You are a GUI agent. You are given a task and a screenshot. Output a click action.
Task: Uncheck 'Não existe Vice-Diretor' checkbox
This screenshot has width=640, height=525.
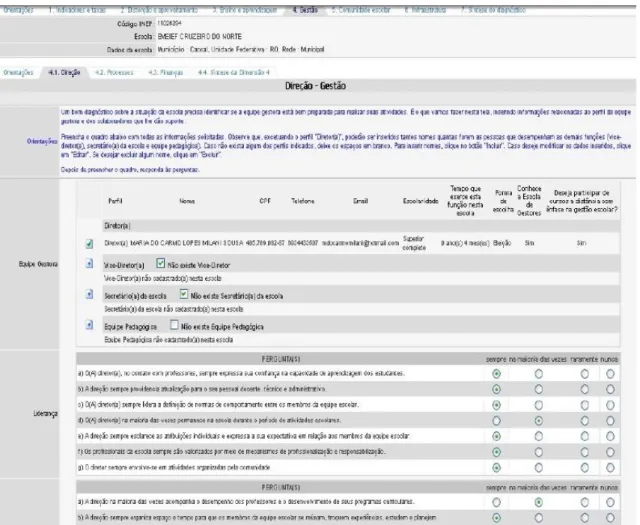click(x=160, y=264)
